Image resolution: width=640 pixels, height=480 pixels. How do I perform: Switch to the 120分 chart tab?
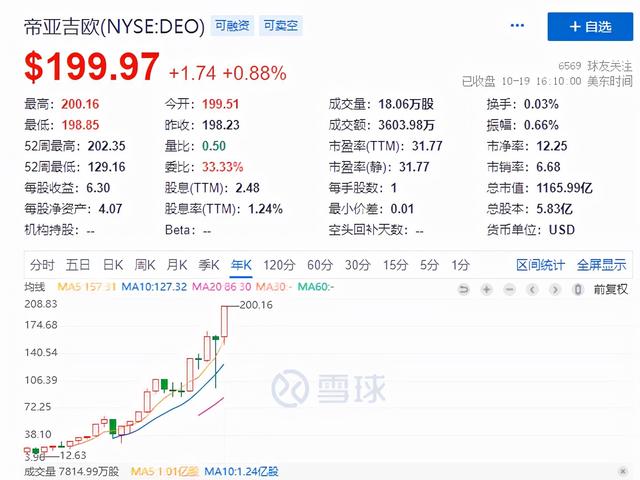tap(279, 265)
